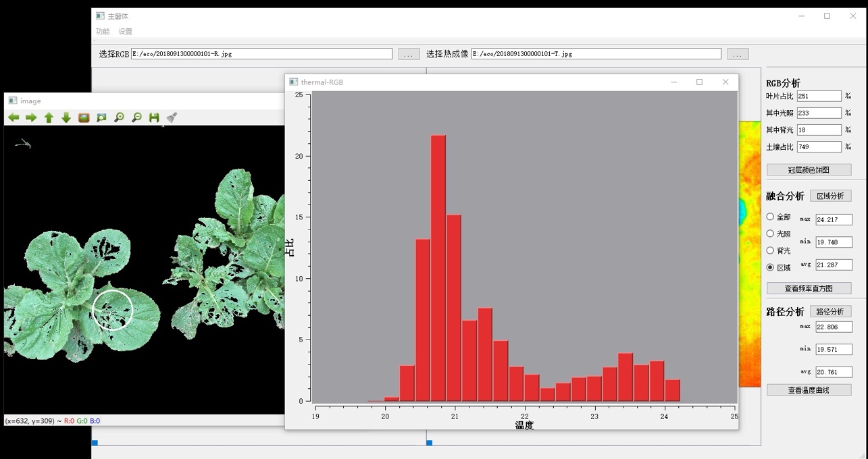Click the pan left arrow icon

14,117
